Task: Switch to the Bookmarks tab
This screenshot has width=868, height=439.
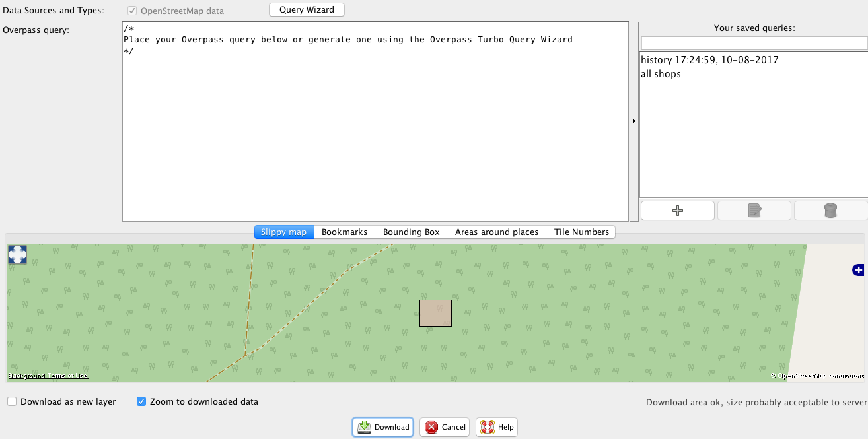Action: click(x=344, y=232)
